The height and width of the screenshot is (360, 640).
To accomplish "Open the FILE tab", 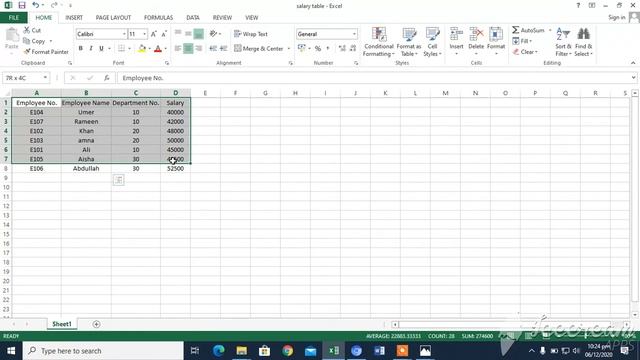I will click(x=14, y=18).
